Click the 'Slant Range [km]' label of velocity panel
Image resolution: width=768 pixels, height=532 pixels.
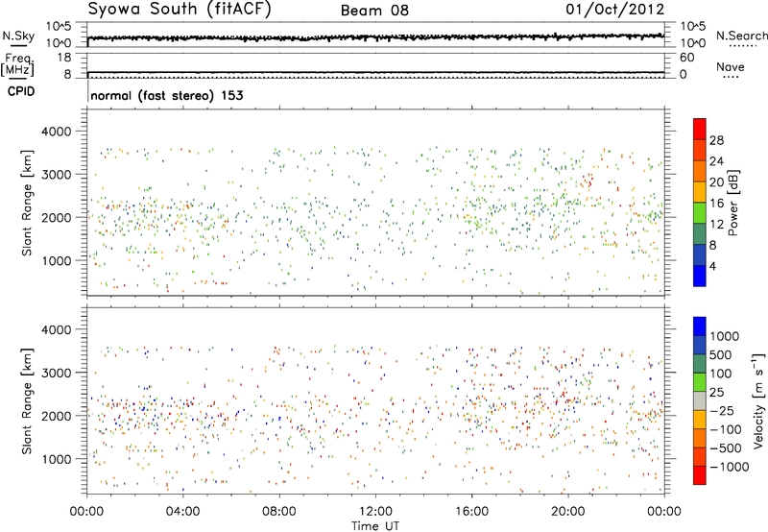pyautogui.click(x=27, y=401)
